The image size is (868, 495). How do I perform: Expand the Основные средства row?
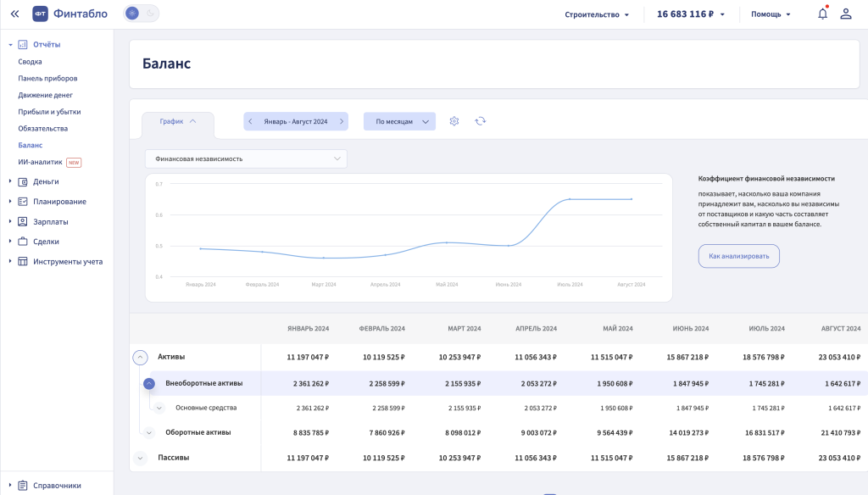pyautogui.click(x=159, y=408)
